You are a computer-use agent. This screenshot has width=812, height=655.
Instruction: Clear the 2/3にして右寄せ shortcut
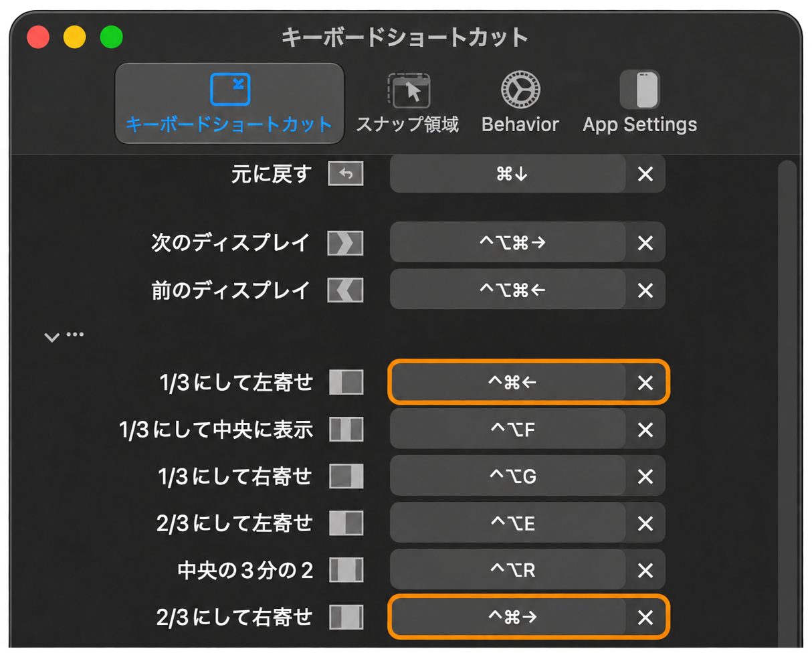(x=645, y=617)
